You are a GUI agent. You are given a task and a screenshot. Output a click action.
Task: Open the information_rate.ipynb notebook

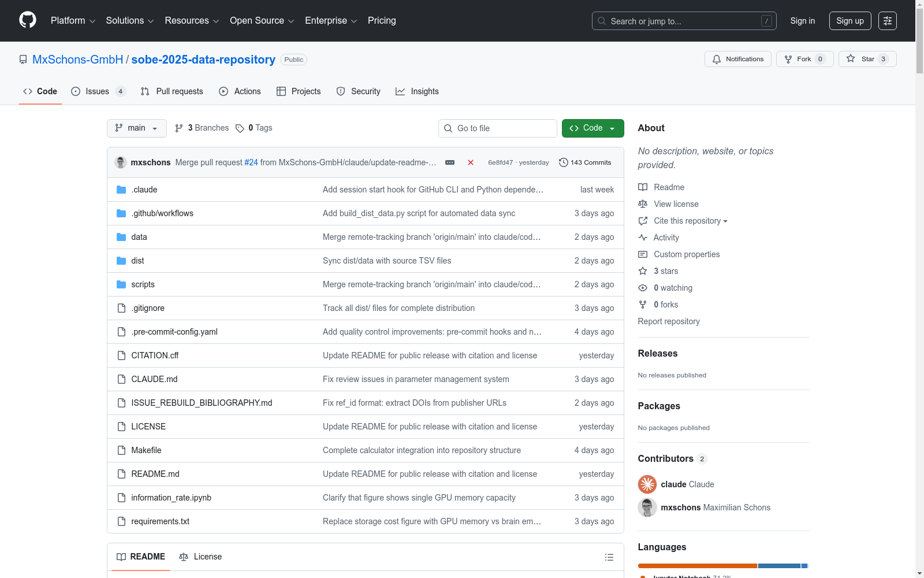[171, 498]
